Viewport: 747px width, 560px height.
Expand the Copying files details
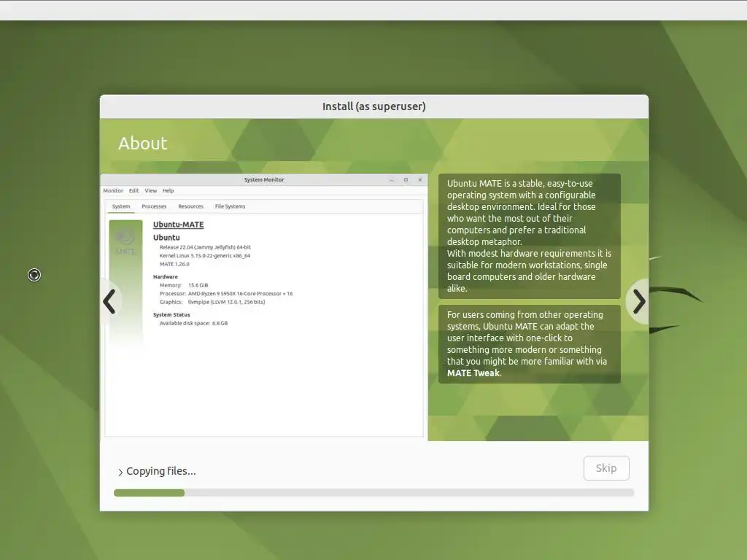[x=120, y=472]
